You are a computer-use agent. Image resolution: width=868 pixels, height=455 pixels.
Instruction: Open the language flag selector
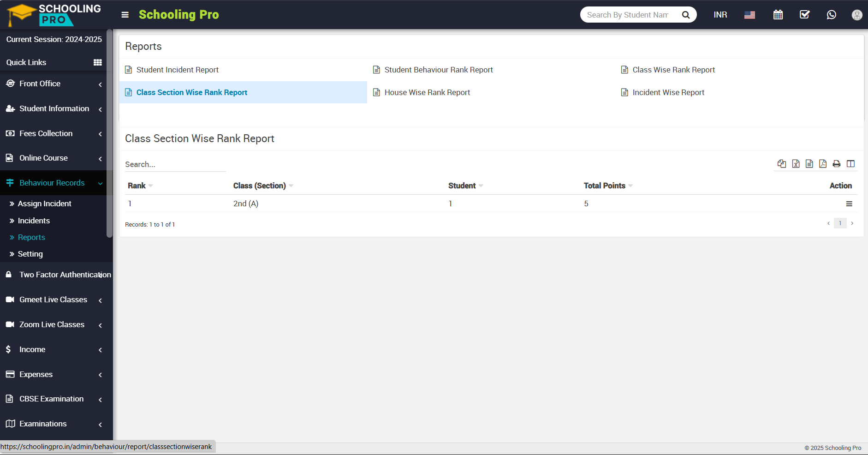(x=750, y=15)
